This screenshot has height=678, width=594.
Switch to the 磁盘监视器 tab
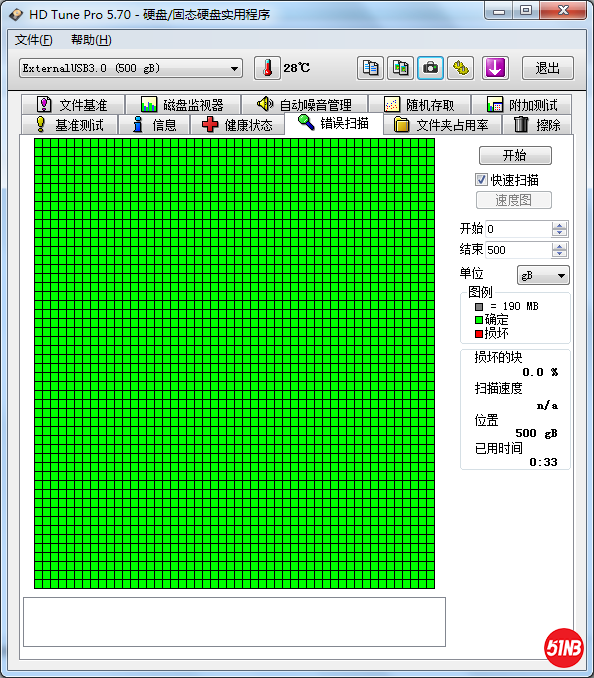182,105
